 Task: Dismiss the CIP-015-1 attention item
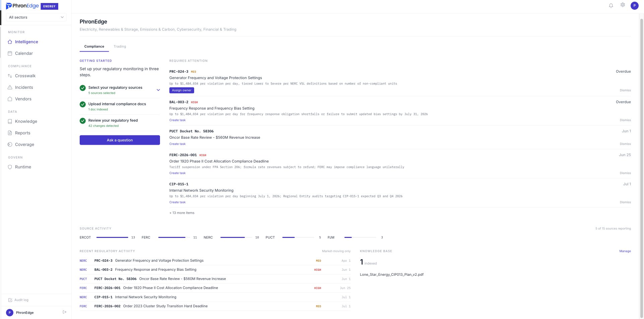tap(625, 202)
